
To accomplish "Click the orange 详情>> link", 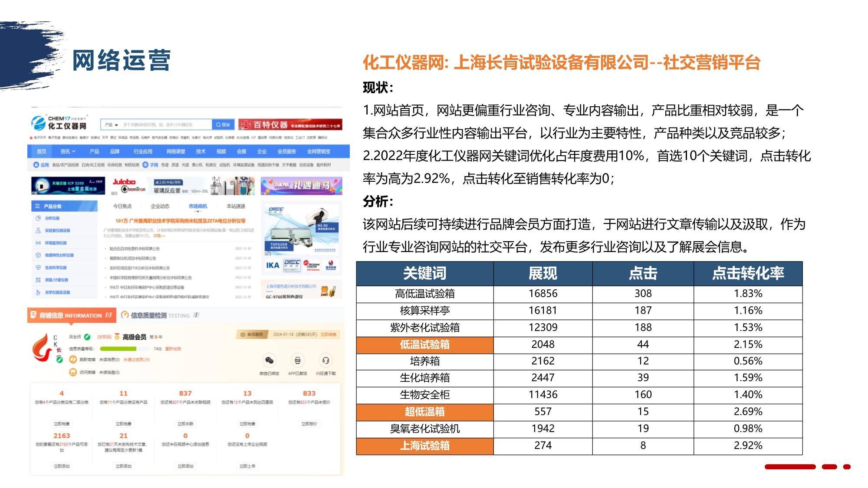I will click(x=159, y=236).
